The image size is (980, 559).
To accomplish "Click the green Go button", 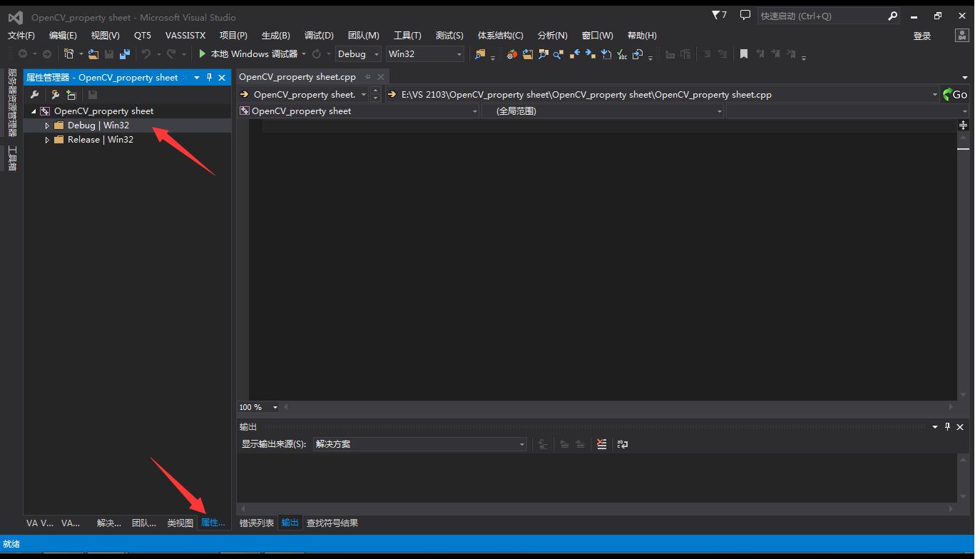I will [955, 94].
